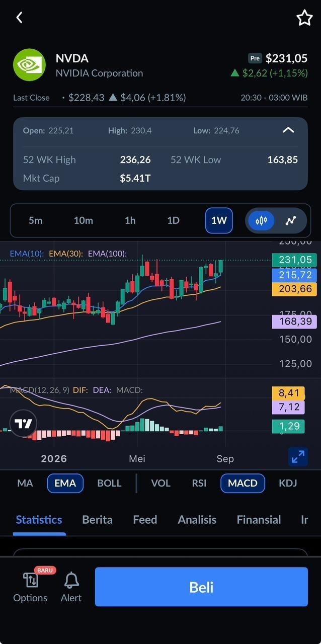This screenshot has height=644, width=321.
Task: Tap the Last Close price $228,43
Action: click(x=86, y=98)
